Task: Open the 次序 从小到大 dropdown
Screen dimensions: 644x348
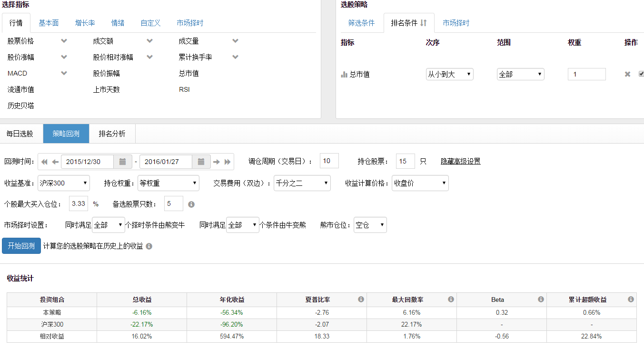Action: point(449,74)
